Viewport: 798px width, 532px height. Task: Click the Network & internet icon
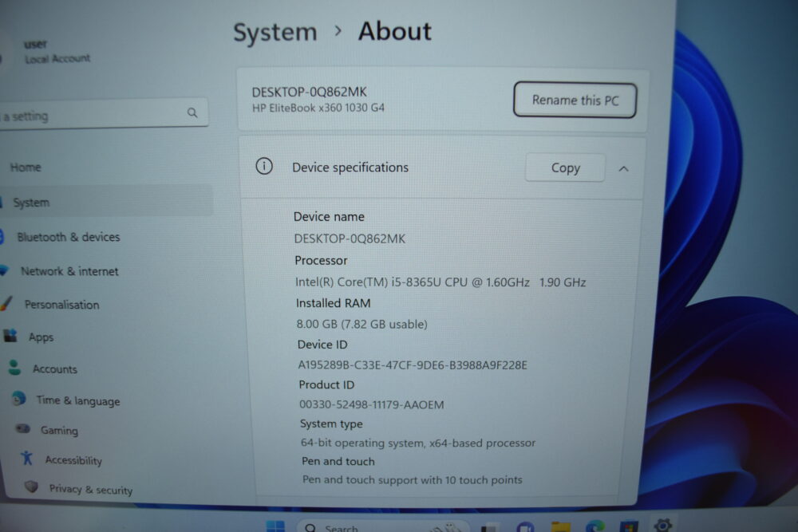(5, 270)
